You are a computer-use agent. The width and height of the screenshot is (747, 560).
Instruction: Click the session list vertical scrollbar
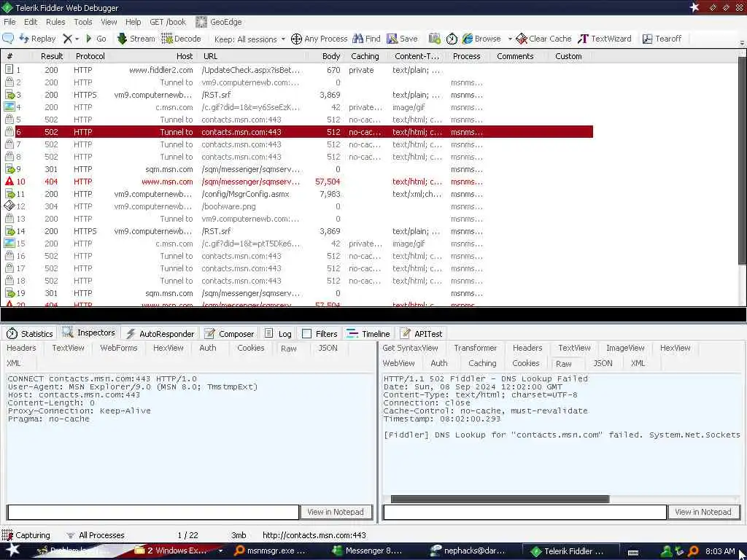(x=742, y=160)
